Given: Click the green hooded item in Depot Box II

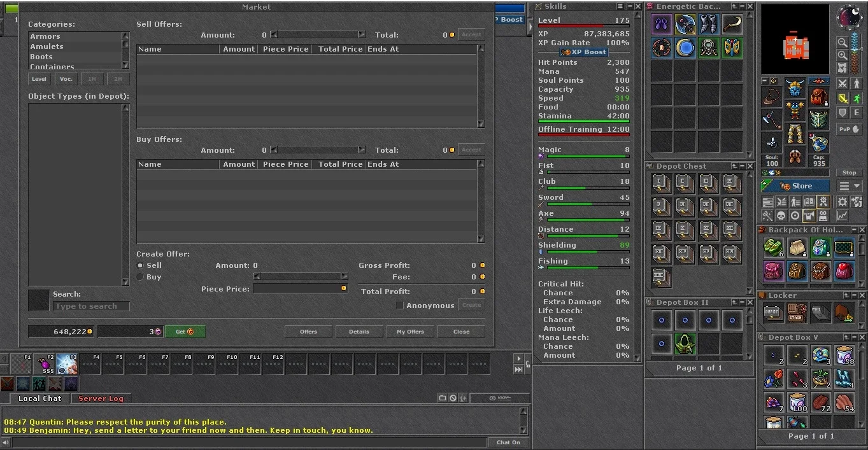Looking at the screenshot, I should (685, 344).
